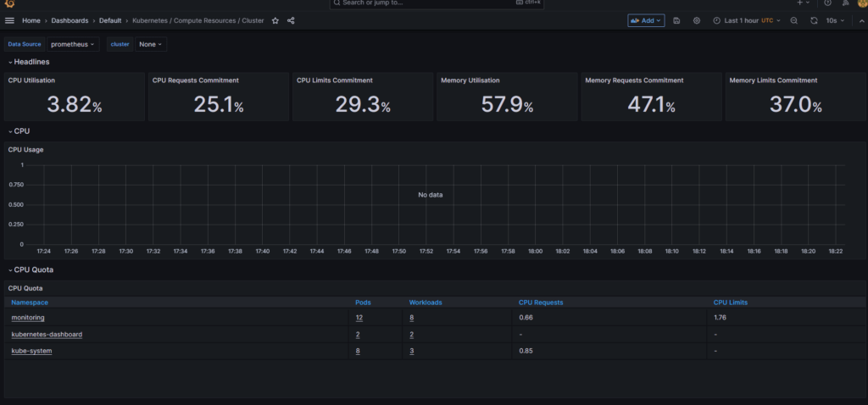Click Kubernetes / Compute Resources / Cluster breadcrumb

198,20
